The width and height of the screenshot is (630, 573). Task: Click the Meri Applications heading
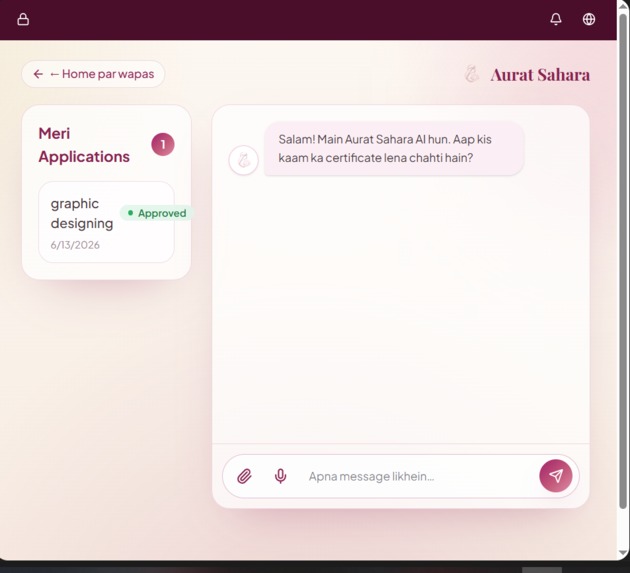pyautogui.click(x=84, y=145)
